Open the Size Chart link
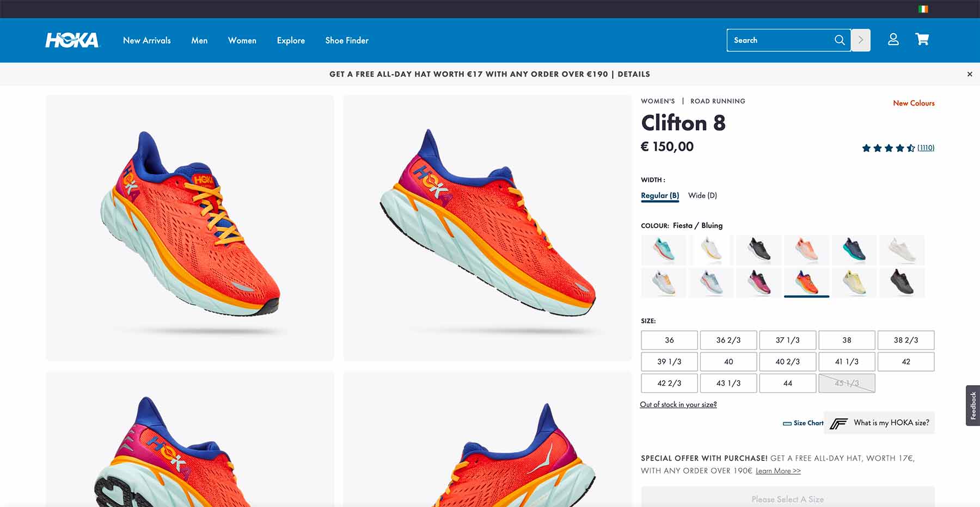Screen dimensions: 980x507 [x=803, y=423]
